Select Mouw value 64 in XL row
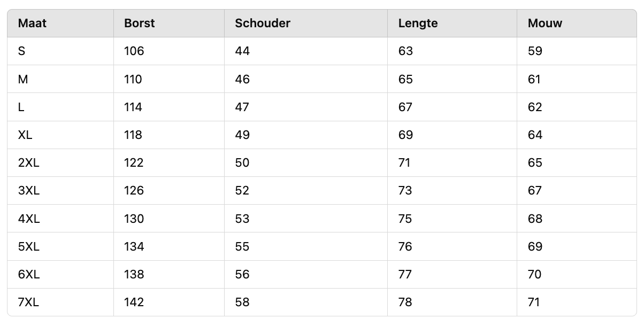Image resolution: width=644 pixels, height=326 pixels. tap(535, 135)
